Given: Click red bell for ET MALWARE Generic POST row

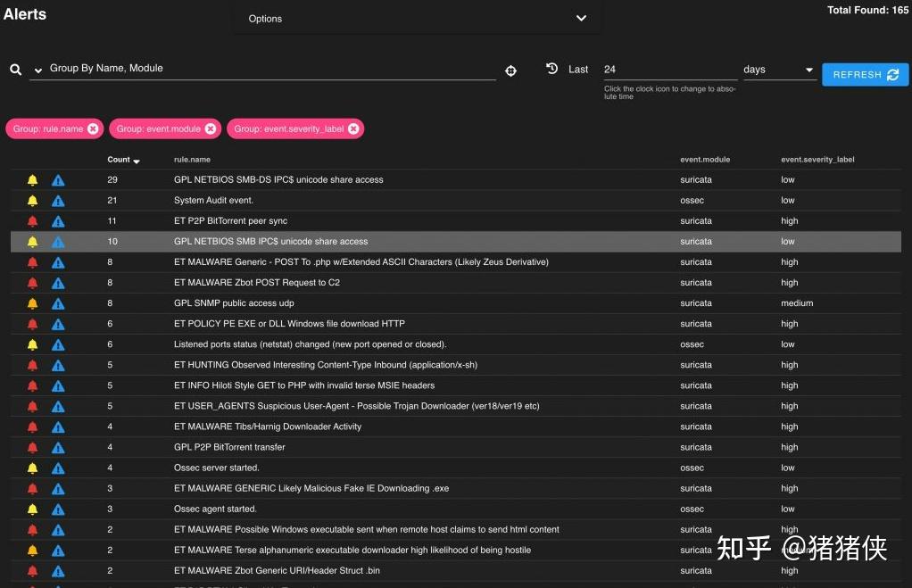Looking at the screenshot, I should [32, 262].
